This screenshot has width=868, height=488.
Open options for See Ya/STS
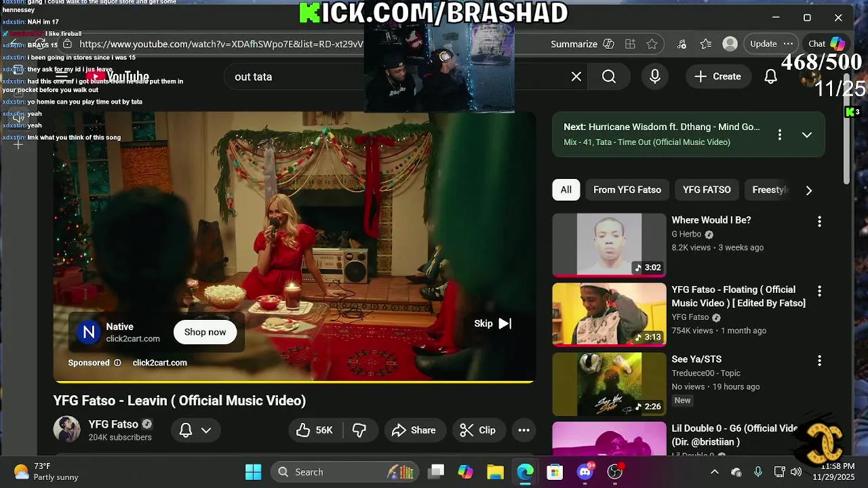(x=819, y=361)
